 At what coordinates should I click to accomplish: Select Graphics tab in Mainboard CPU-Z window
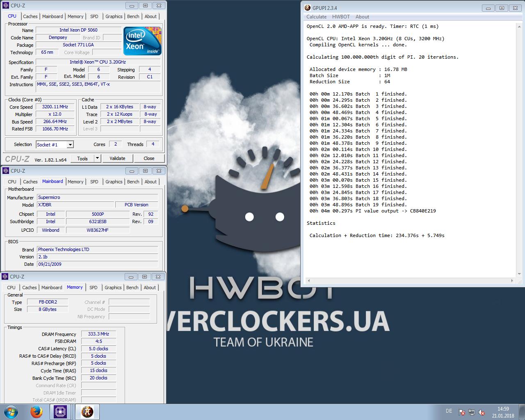[114, 182]
